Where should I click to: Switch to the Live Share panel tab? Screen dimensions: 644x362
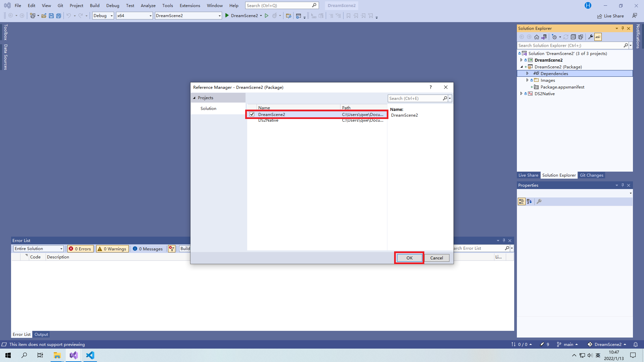pyautogui.click(x=528, y=175)
